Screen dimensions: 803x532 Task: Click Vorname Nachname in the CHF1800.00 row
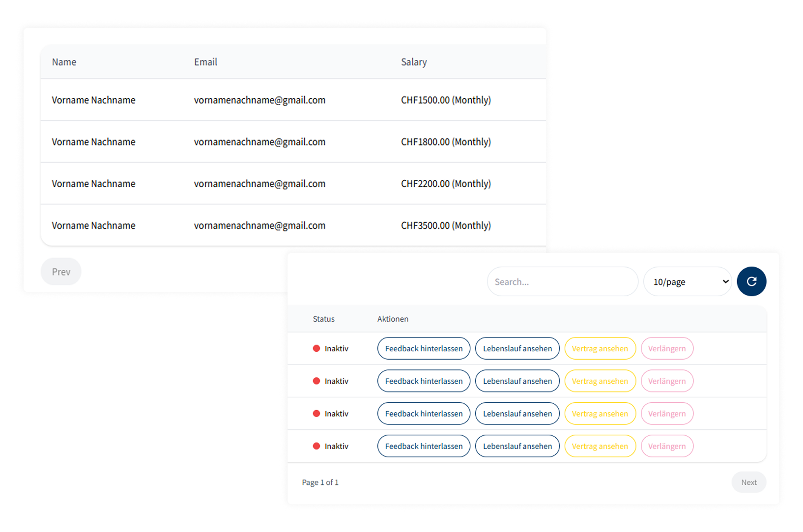pos(93,142)
